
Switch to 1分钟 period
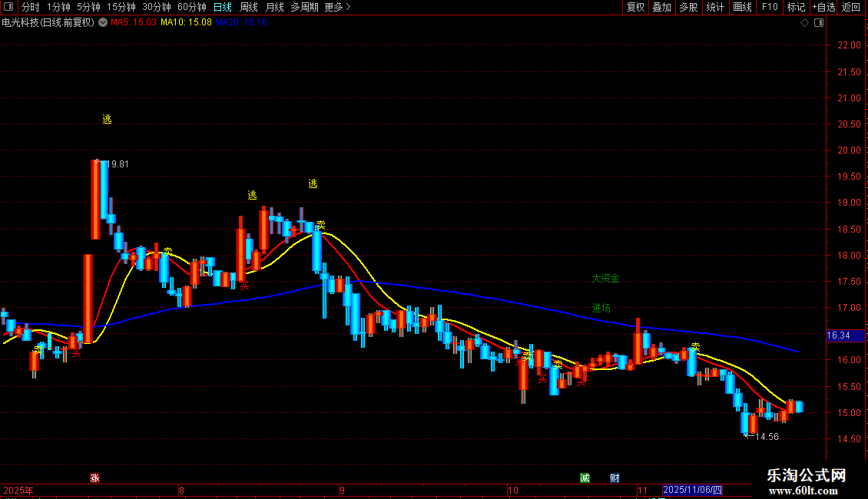(58, 7)
